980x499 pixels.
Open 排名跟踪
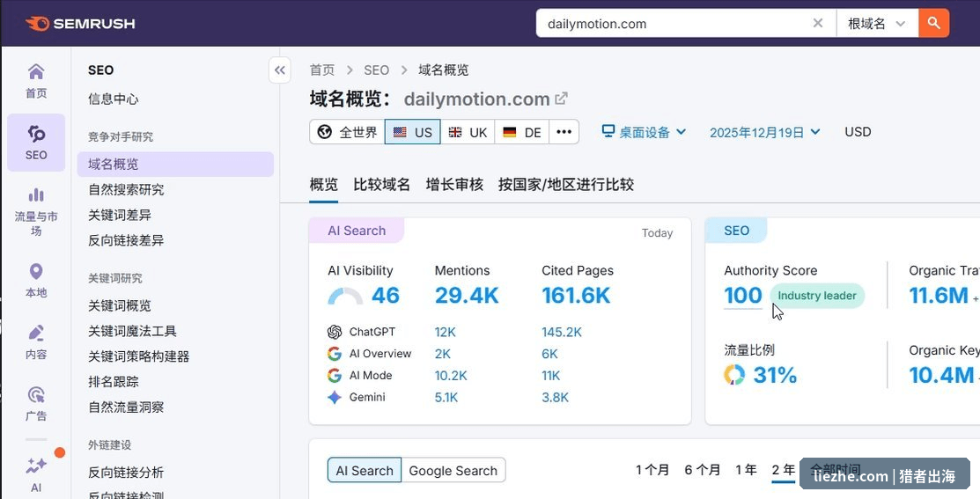click(x=113, y=382)
